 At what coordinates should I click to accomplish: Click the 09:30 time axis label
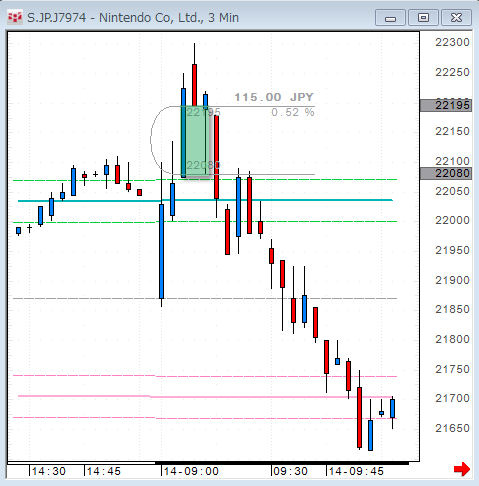coord(290,471)
